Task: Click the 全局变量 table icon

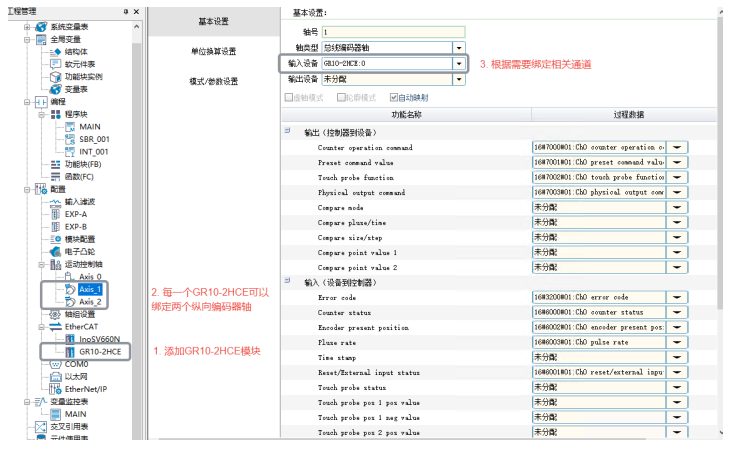Action: click(41, 40)
